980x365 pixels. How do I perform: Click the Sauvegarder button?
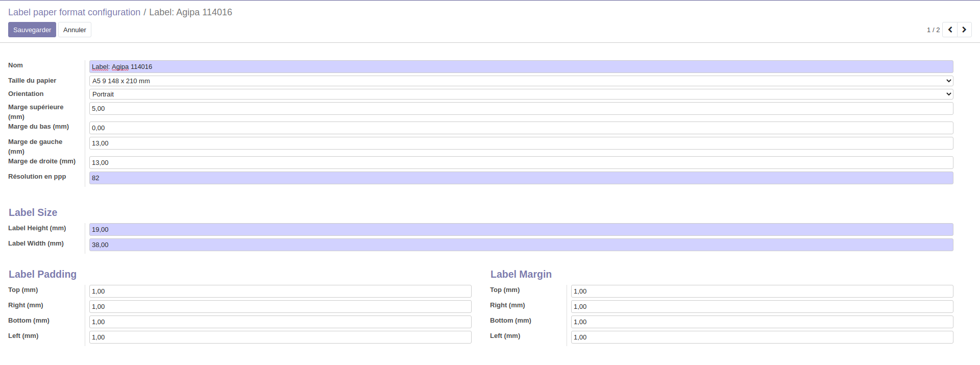pyautogui.click(x=32, y=30)
